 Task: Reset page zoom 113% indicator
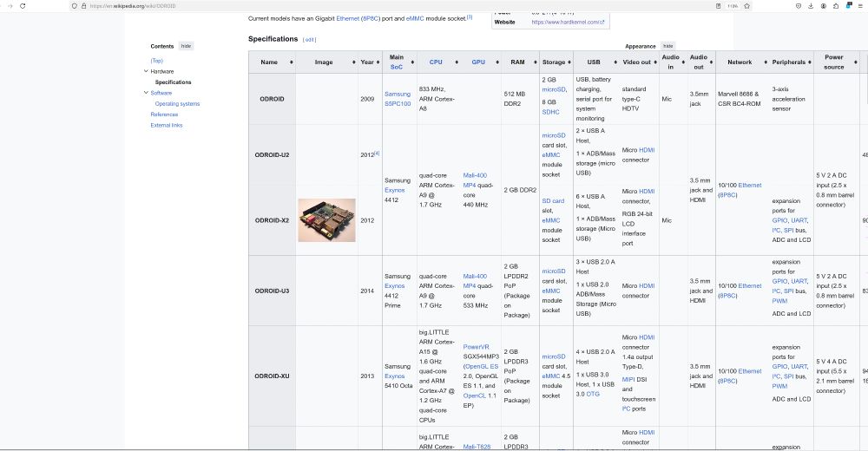pyautogui.click(x=733, y=6)
